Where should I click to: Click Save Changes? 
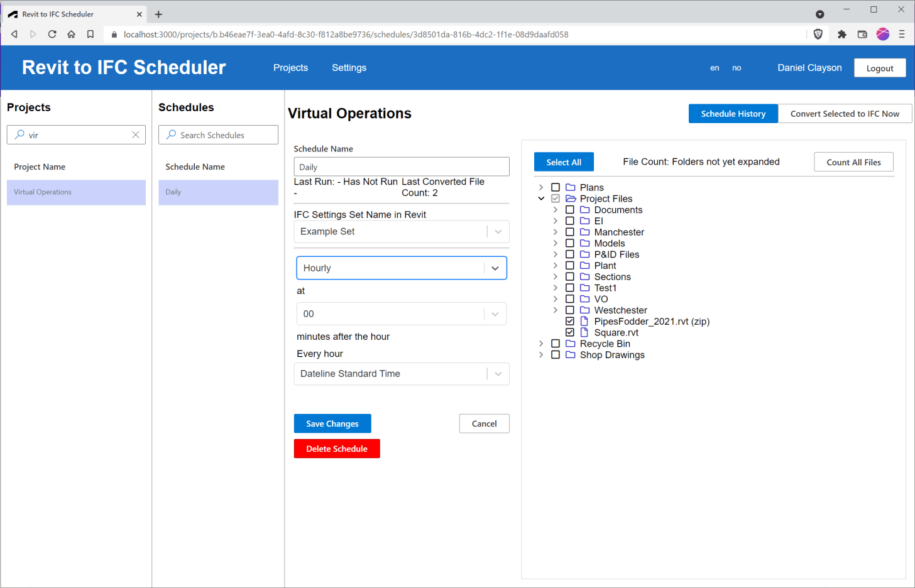tap(332, 423)
